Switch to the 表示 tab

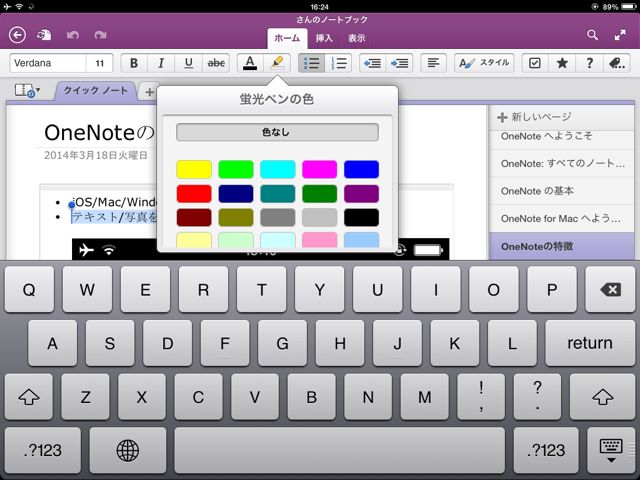(x=356, y=38)
